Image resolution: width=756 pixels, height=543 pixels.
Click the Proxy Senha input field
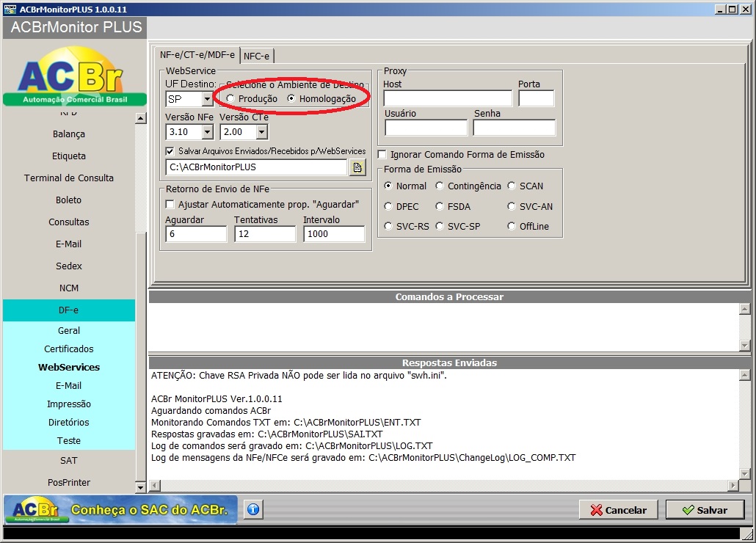[x=515, y=128]
